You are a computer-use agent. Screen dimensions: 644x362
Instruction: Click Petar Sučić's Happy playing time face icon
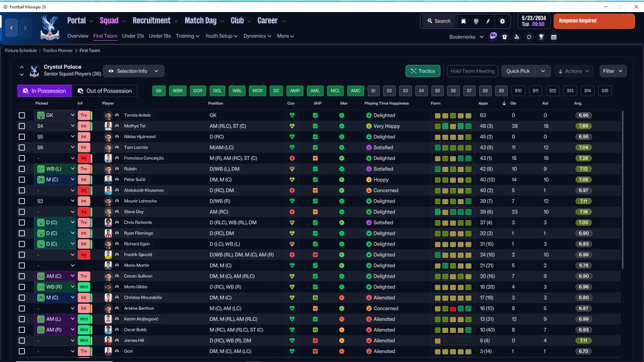pyautogui.click(x=369, y=179)
